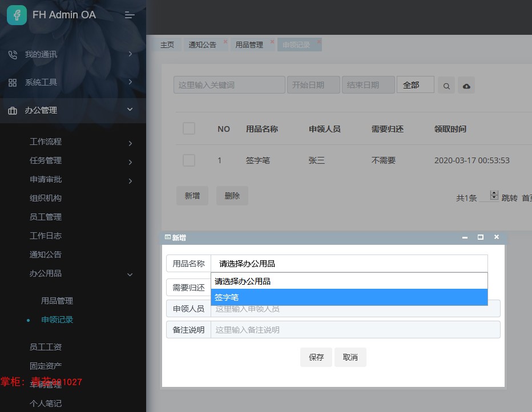Open 用品管理 in the sidebar
This screenshot has width=532, height=412.
[x=57, y=301]
